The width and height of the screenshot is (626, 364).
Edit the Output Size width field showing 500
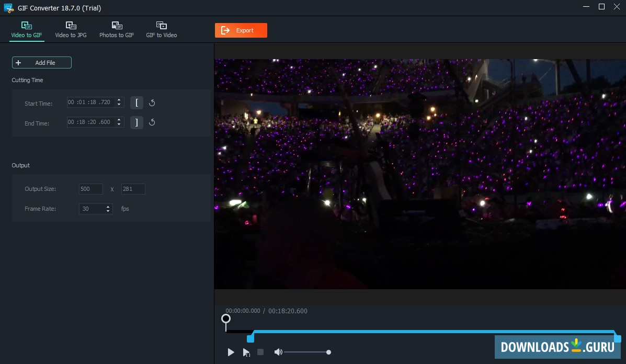pyautogui.click(x=90, y=189)
